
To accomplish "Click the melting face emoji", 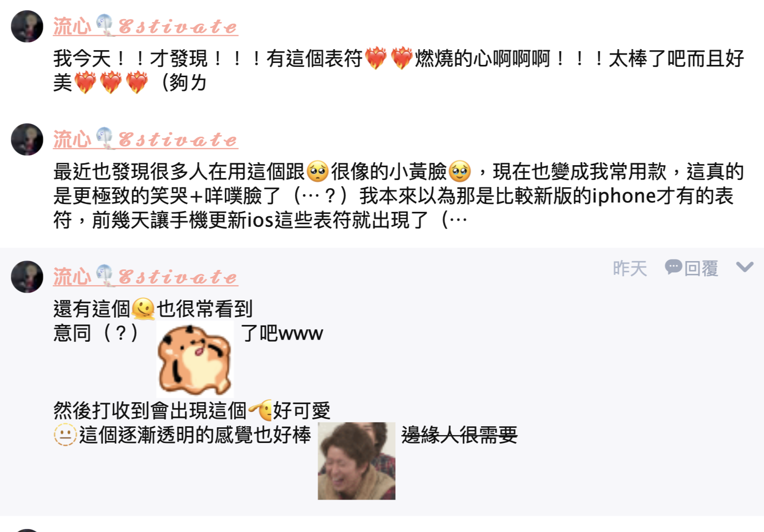I will pyautogui.click(x=143, y=309).
